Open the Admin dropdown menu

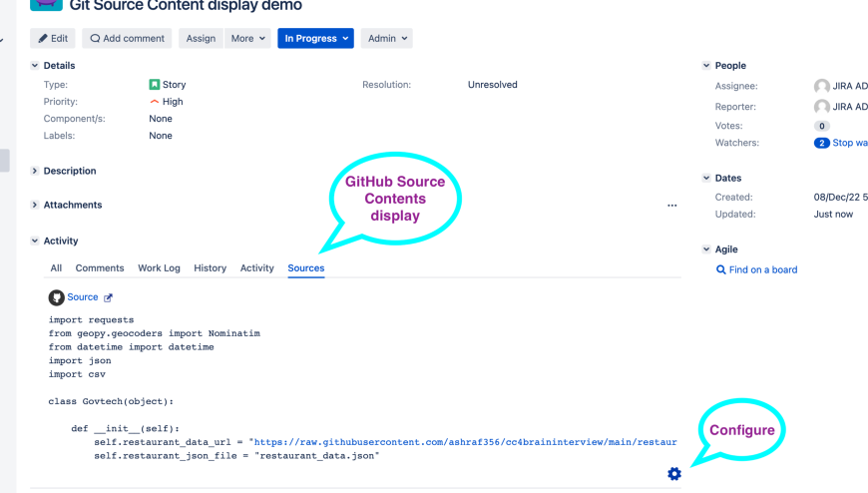pyautogui.click(x=386, y=38)
